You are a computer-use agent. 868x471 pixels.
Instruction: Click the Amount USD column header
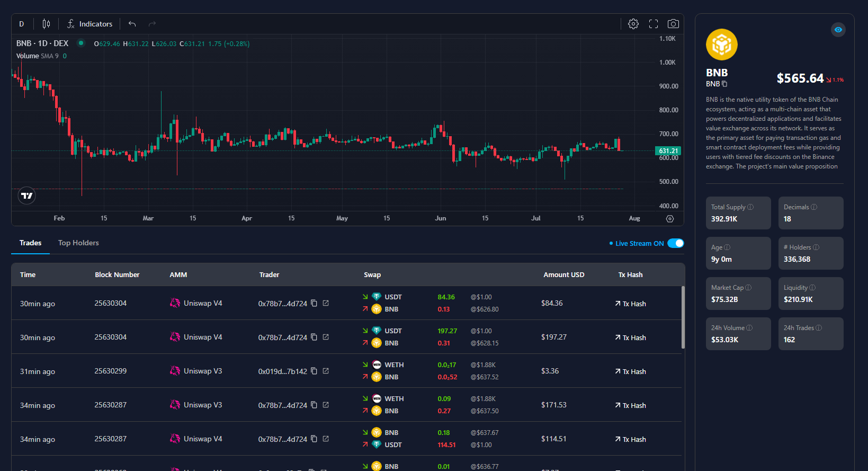564,274
